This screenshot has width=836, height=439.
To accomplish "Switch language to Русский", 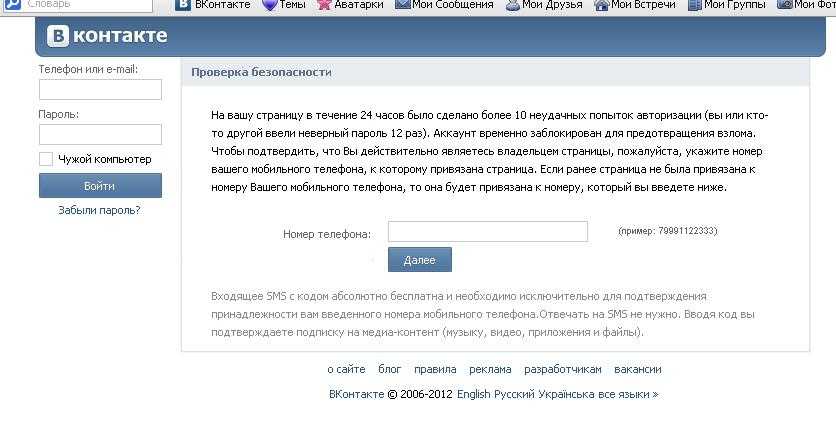I will (514, 394).
